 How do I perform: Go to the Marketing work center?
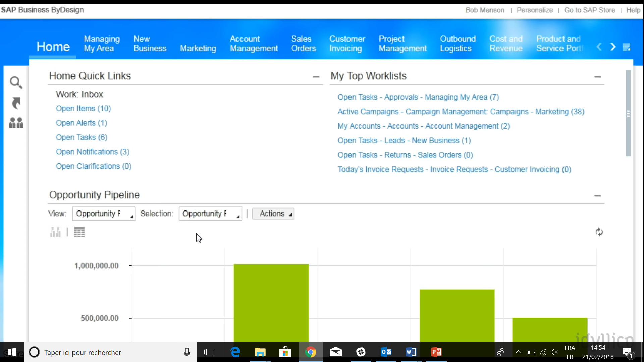click(198, 48)
